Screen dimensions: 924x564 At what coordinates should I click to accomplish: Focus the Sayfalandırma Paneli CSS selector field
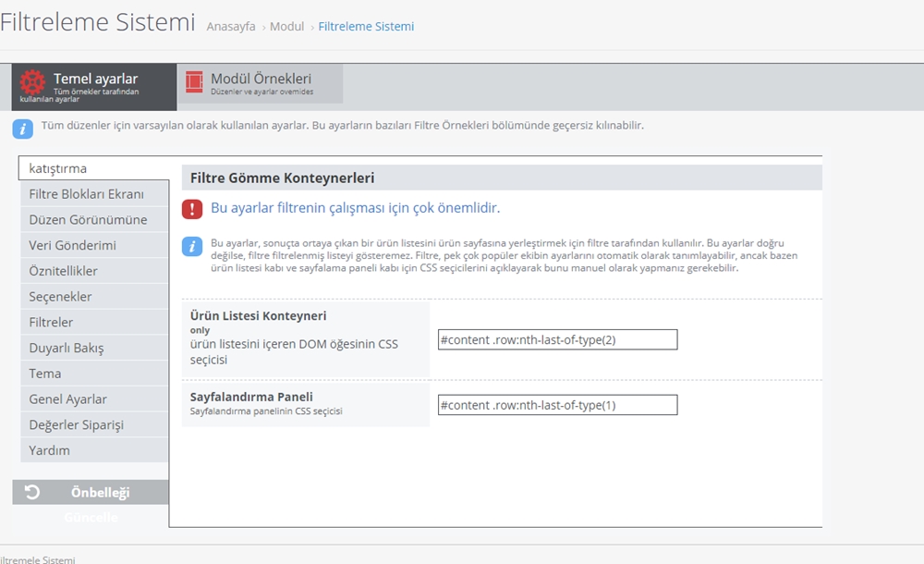pos(557,405)
